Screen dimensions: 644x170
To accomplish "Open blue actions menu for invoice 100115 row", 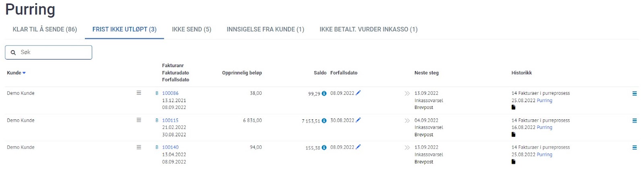I will 634,121.
